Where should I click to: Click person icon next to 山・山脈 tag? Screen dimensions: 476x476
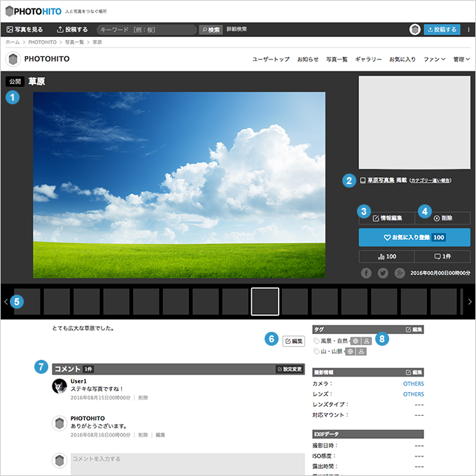362,351
